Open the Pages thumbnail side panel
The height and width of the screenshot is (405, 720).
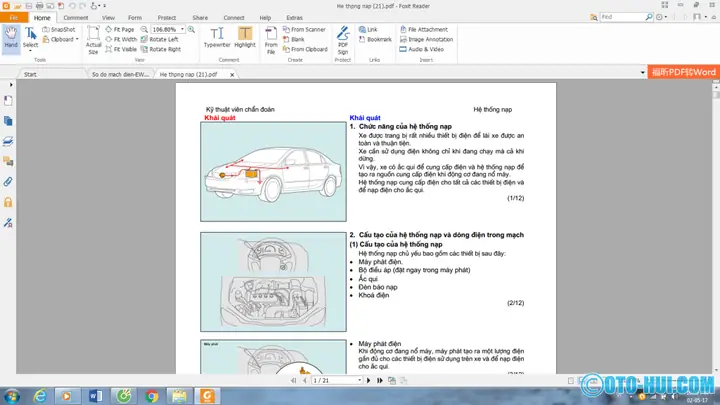point(8,121)
